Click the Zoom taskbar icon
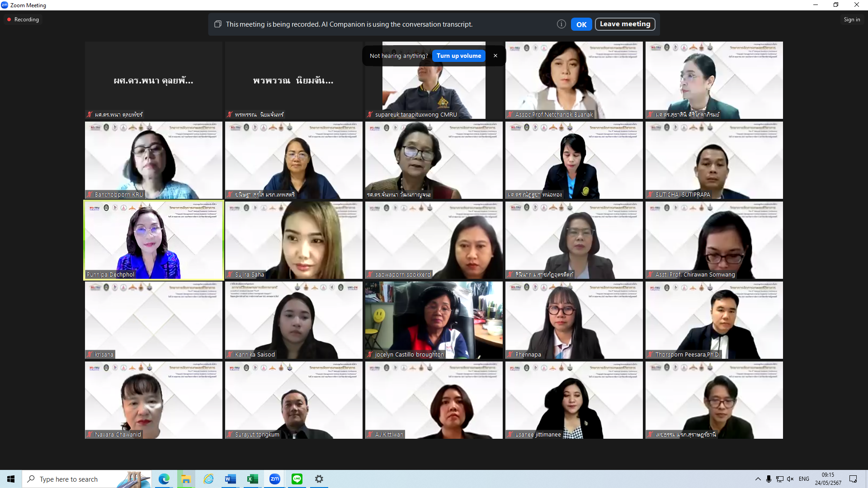Viewport: 868px width, 488px height. coord(274,479)
